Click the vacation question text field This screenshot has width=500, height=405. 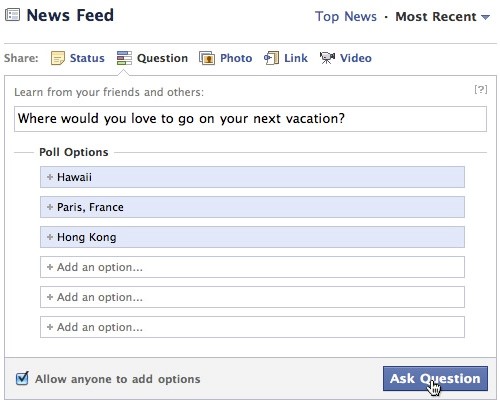coord(250,119)
